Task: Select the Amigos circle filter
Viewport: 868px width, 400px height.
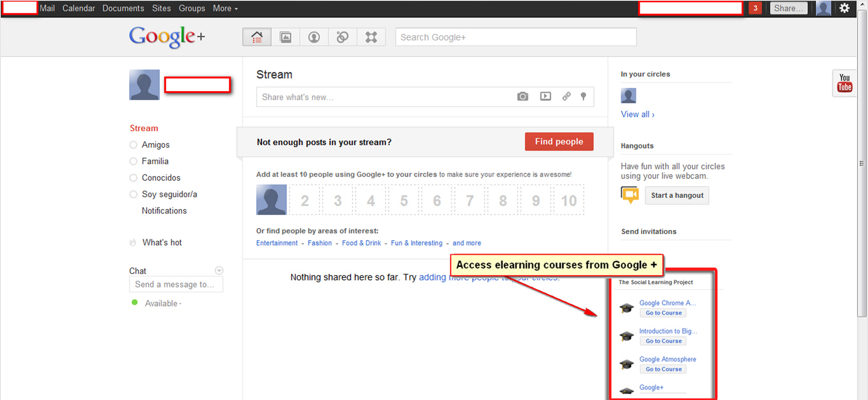Action: pyautogui.click(x=155, y=145)
